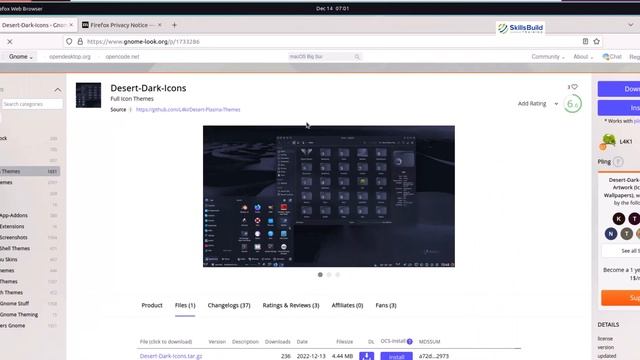
Task: Select App-Addons category in sidebar
Action: [14, 215]
